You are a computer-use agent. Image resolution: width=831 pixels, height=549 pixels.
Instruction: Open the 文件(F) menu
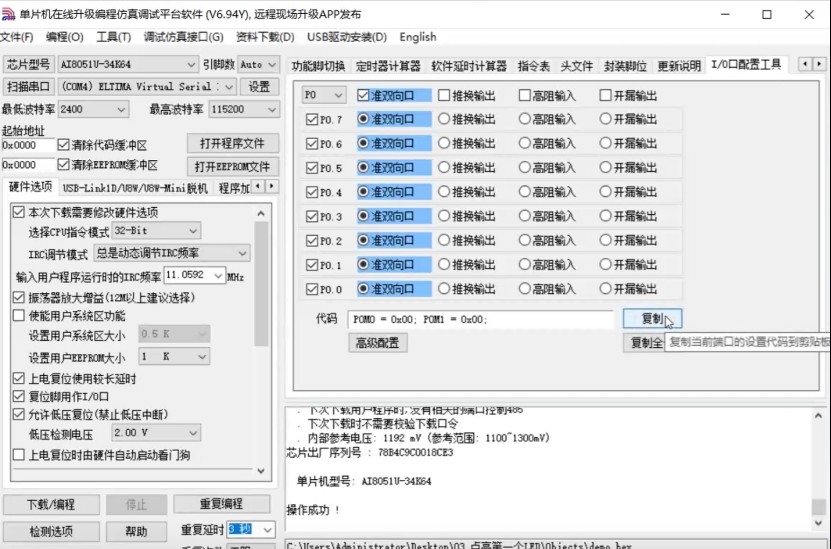(16, 37)
